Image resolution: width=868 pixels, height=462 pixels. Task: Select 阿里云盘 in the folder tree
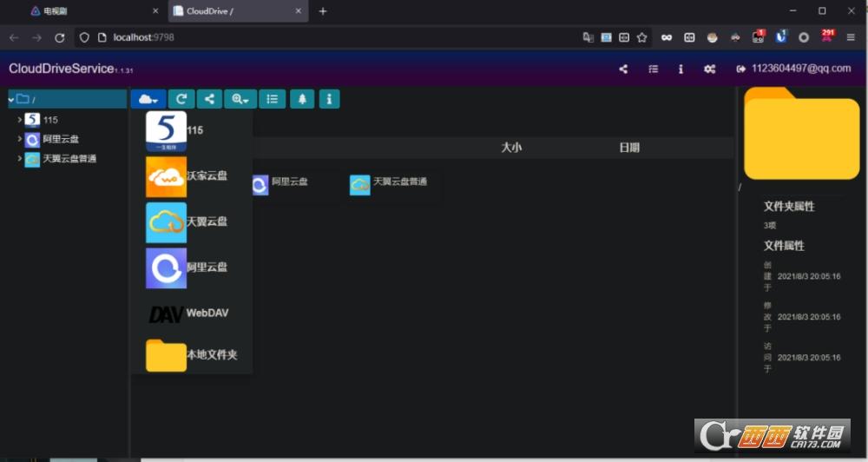coord(51,139)
